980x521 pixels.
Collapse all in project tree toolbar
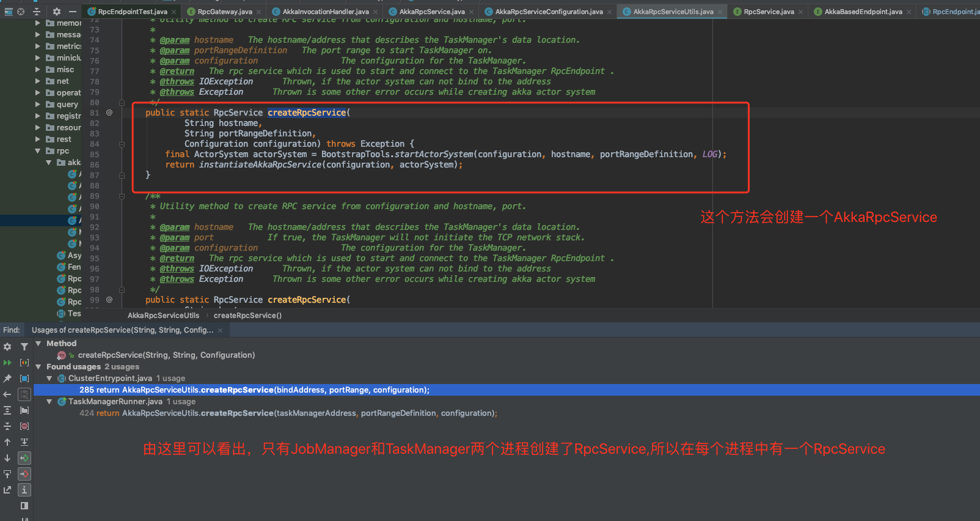36,12
